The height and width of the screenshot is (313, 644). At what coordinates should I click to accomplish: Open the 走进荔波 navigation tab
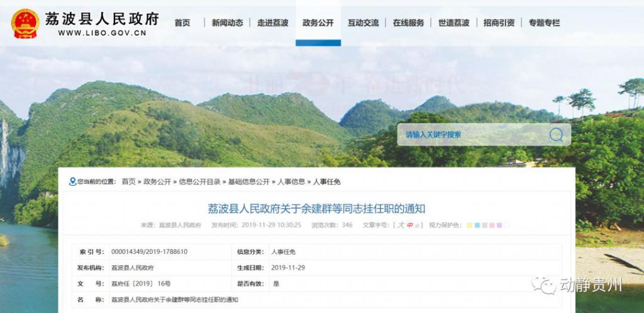pyautogui.click(x=273, y=23)
